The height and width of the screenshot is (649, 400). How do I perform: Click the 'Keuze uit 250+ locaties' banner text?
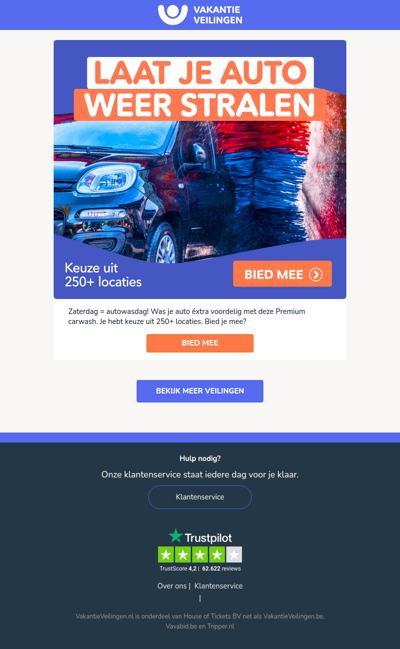[103, 275]
